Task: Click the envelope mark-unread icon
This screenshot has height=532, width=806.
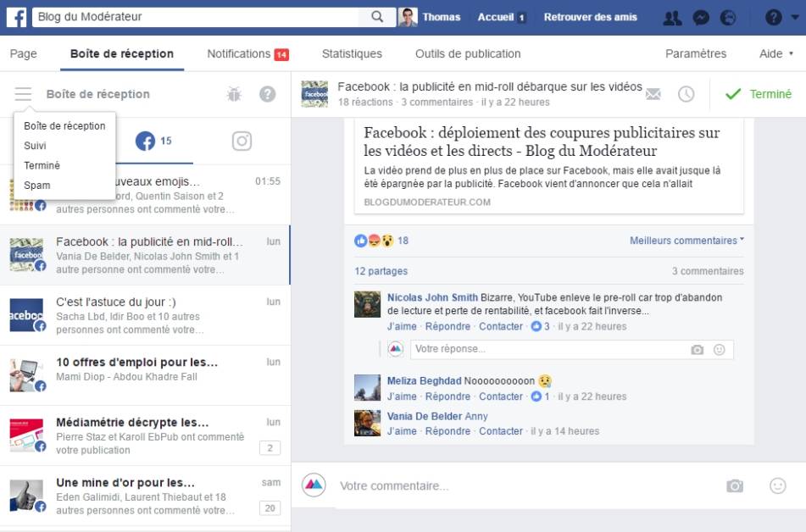Action: (x=653, y=95)
